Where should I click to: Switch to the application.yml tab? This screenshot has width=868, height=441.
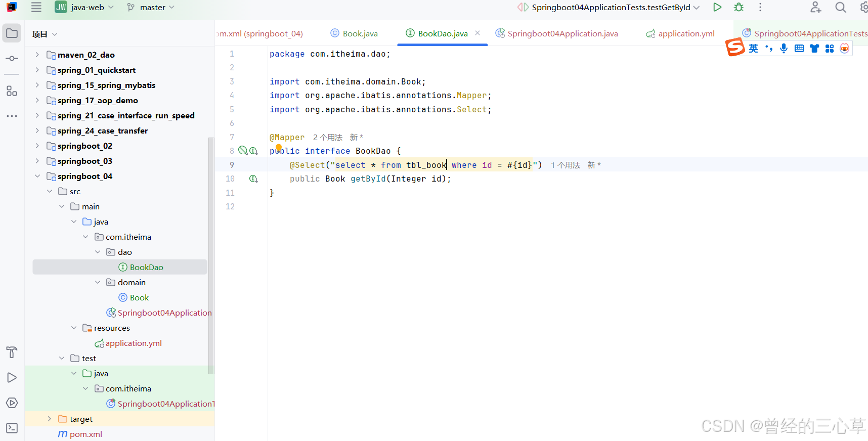[680, 33]
